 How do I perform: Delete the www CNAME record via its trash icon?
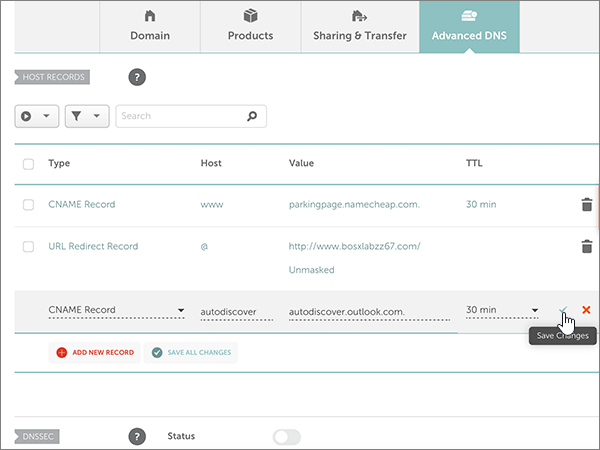tap(586, 205)
